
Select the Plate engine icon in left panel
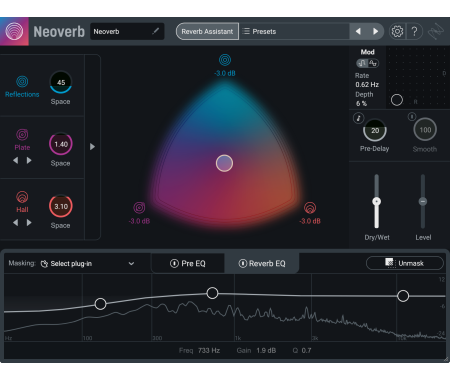22,135
